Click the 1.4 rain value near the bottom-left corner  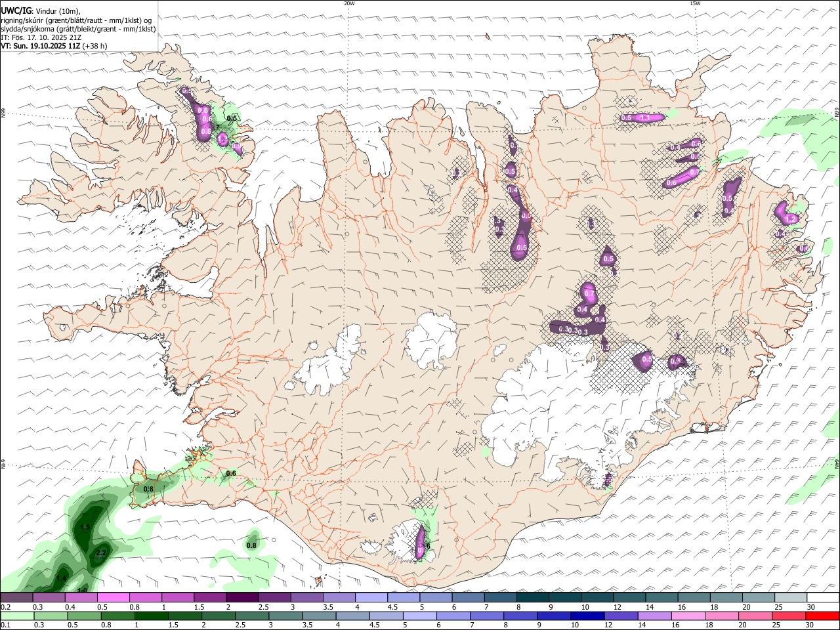pyautogui.click(x=62, y=578)
